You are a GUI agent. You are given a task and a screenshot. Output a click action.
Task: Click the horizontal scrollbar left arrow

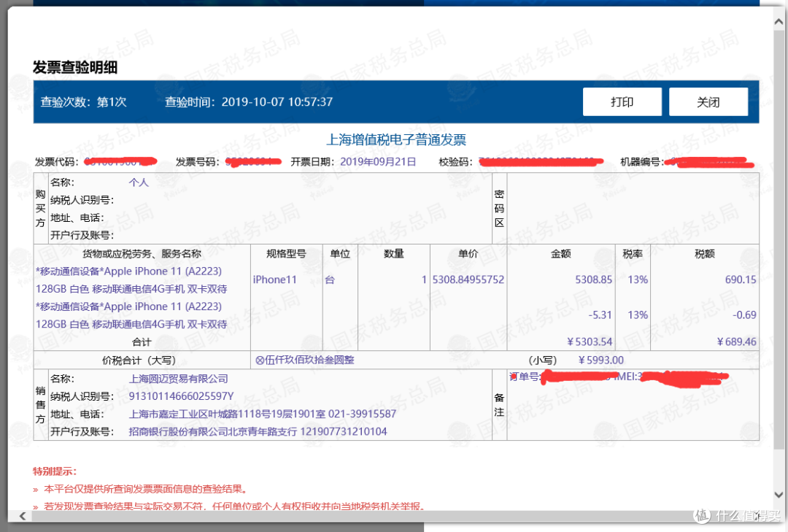click(x=22, y=516)
